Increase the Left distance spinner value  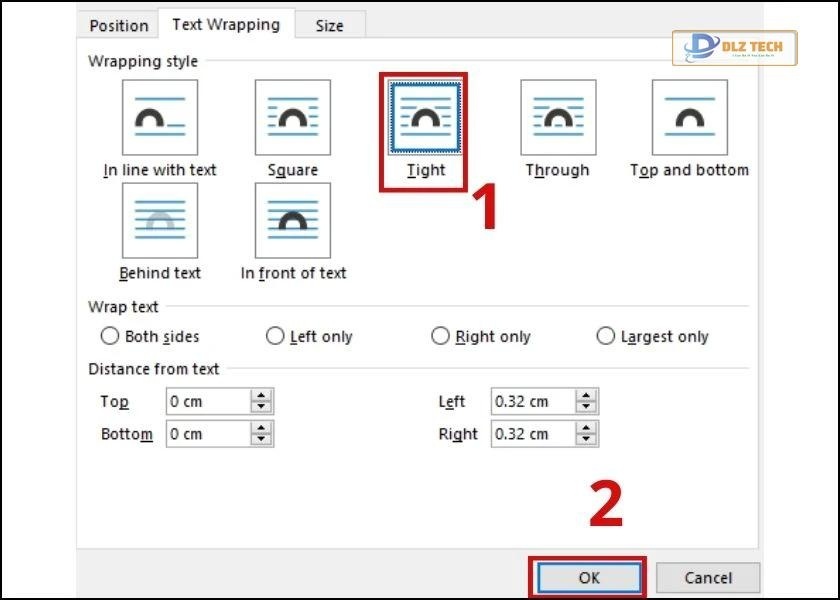(586, 396)
